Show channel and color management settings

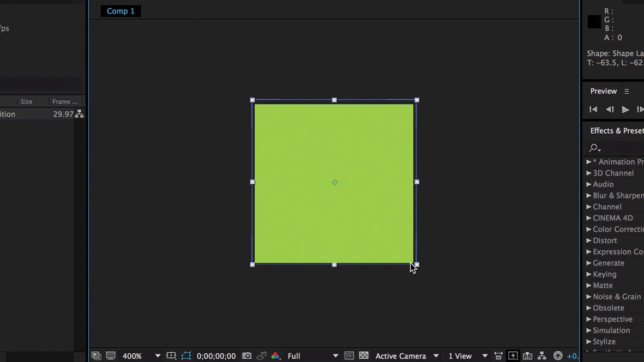click(x=275, y=355)
